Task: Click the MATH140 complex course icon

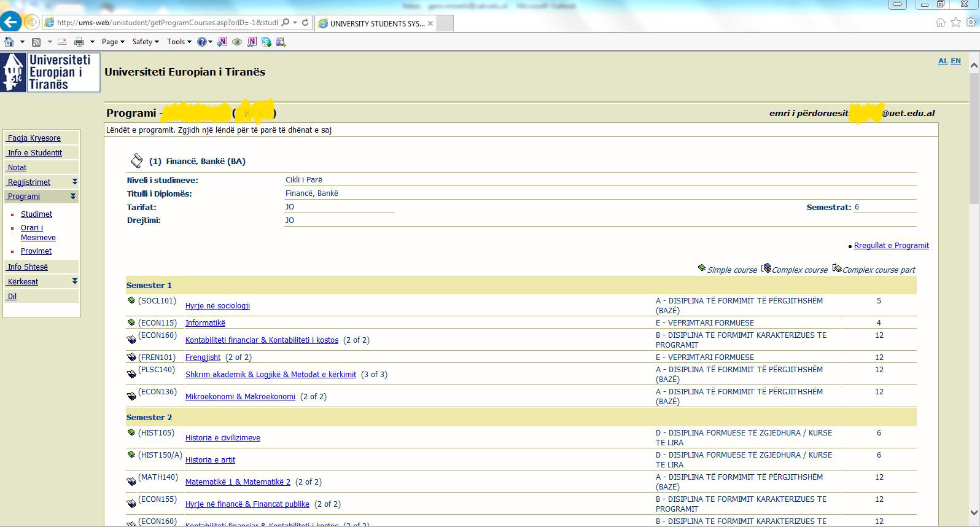Action: point(131,482)
